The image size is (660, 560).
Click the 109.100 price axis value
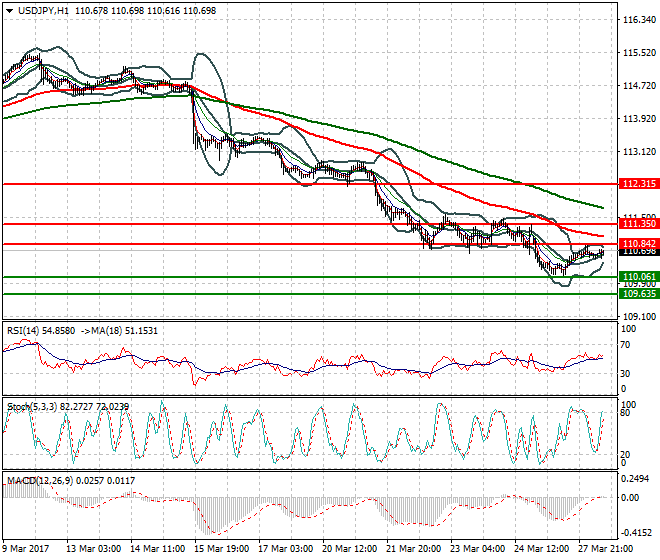(x=639, y=316)
